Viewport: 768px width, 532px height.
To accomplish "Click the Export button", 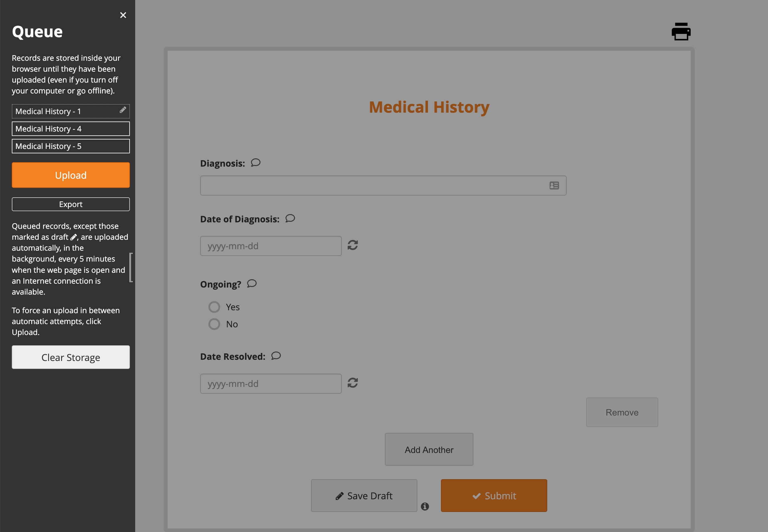I will point(71,204).
